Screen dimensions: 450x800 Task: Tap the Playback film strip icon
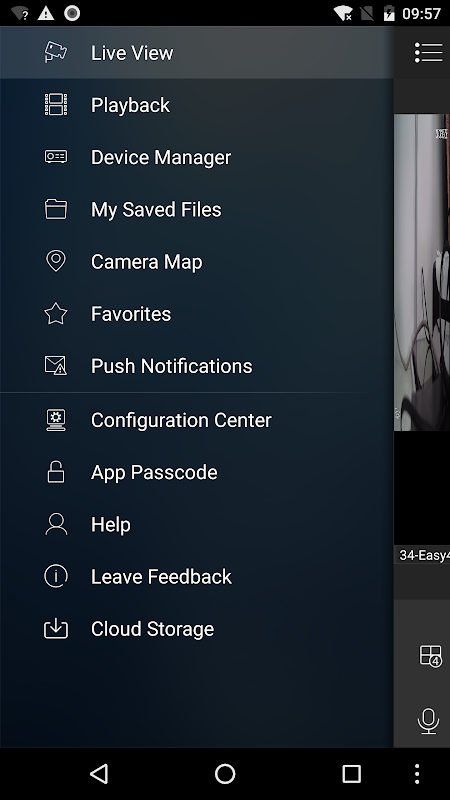[56, 105]
